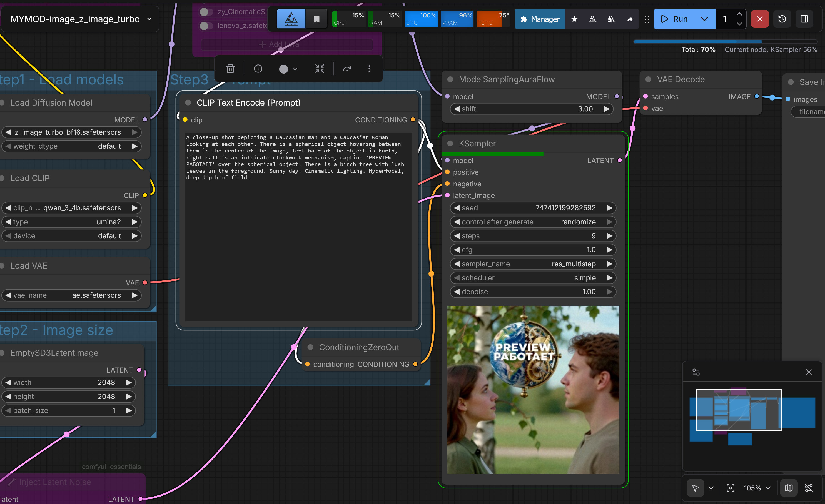
Task: Click the bypass curved arrow icon
Action: [347, 69]
